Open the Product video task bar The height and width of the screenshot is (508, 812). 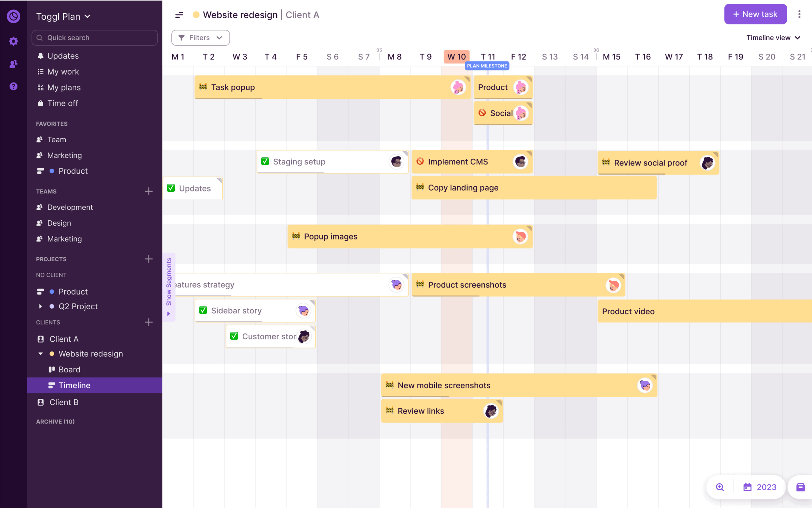pos(704,311)
